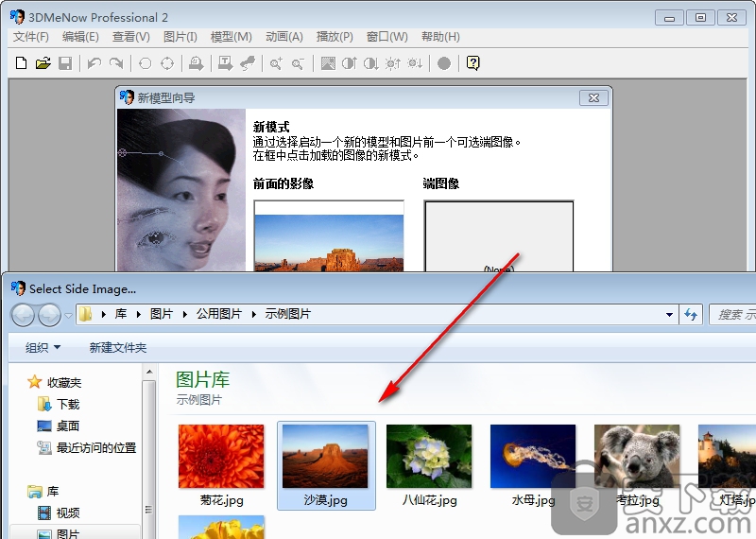Click the refresh icon beside address bar
Viewport: 756px width, 539px height.
[x=691, y=315]
